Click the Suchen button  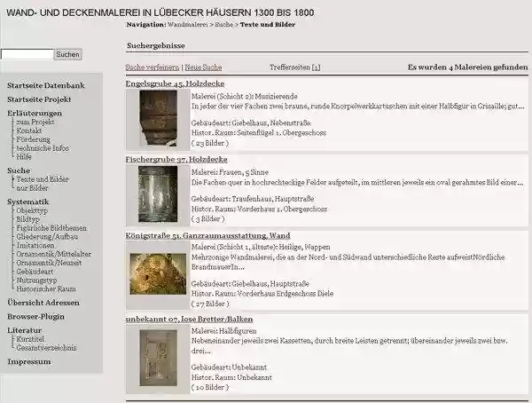[68, 55]
